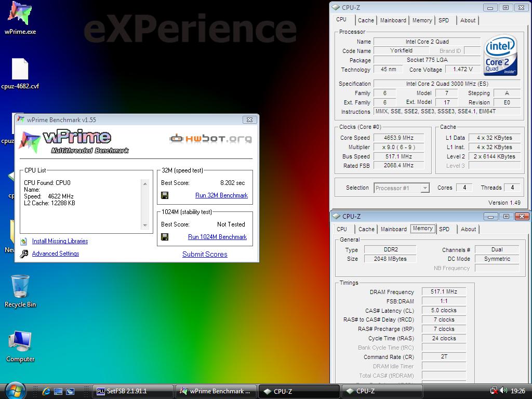Viewport: 532px width, 399px height.
Task: Switch to Mainboard tab in upper CPU-Z
Action: (x=393, y=20)
